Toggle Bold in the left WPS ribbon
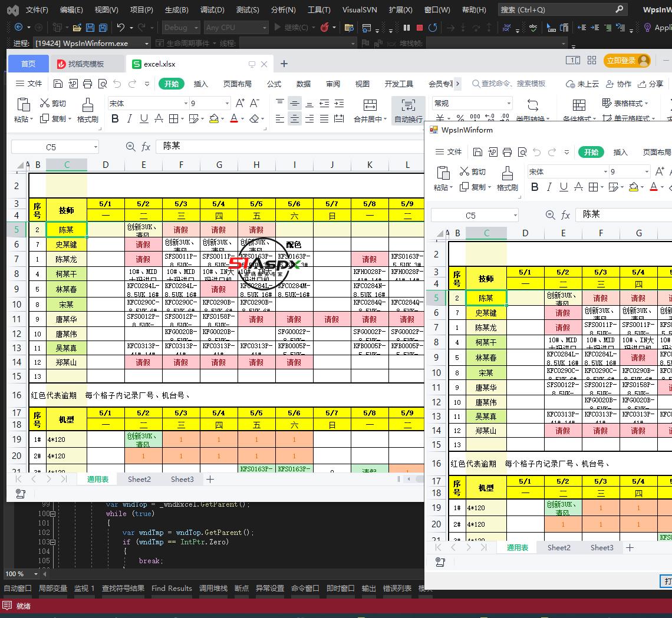Image resolution: width=672 pixels, height=618 pixels. click(115, 118)
